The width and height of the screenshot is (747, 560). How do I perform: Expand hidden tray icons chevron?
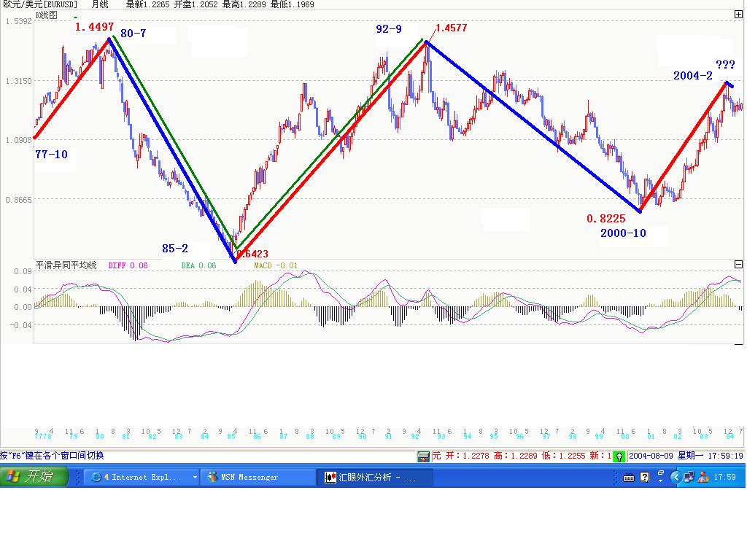(x=676, y=477)
